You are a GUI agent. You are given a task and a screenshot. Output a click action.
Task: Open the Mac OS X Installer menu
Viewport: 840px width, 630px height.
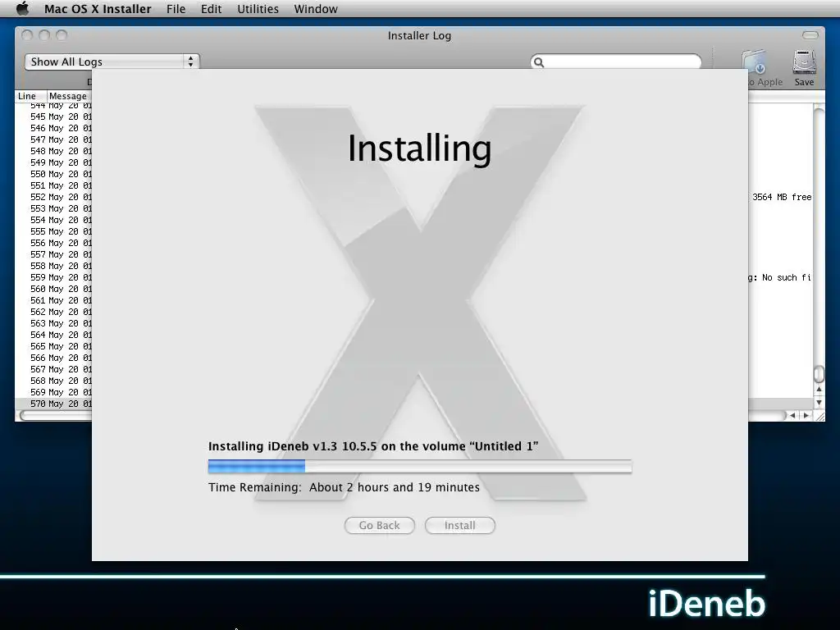pos(98,9)
